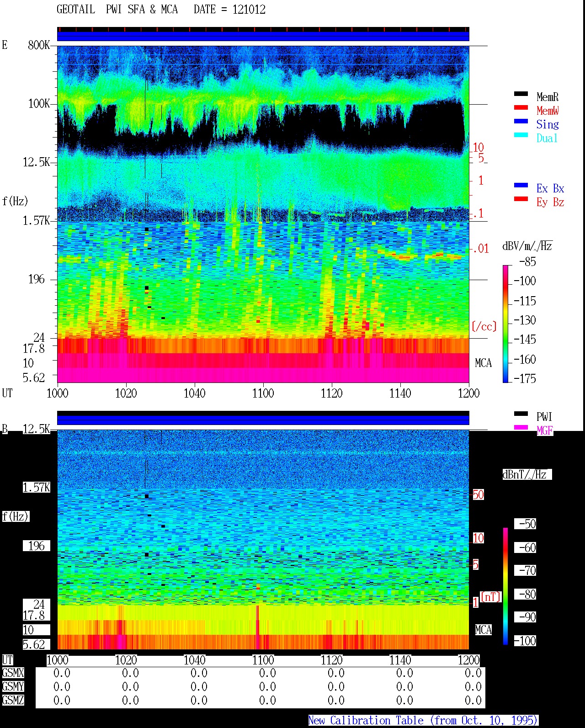Click the [nT] field unit label
Image resolution: width=585 pixels, height=728 pixels.
coord(491,597)
